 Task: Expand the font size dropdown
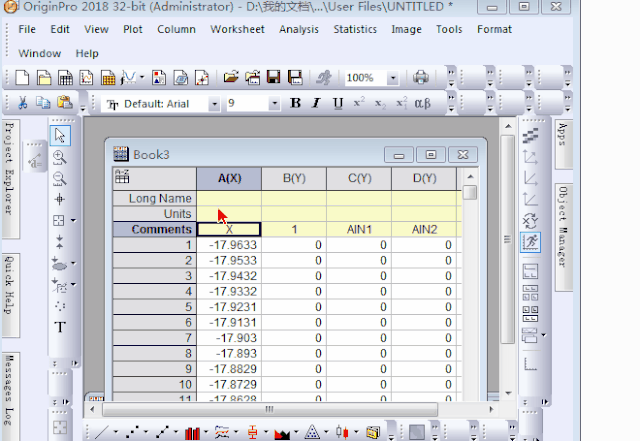(274, 104)
